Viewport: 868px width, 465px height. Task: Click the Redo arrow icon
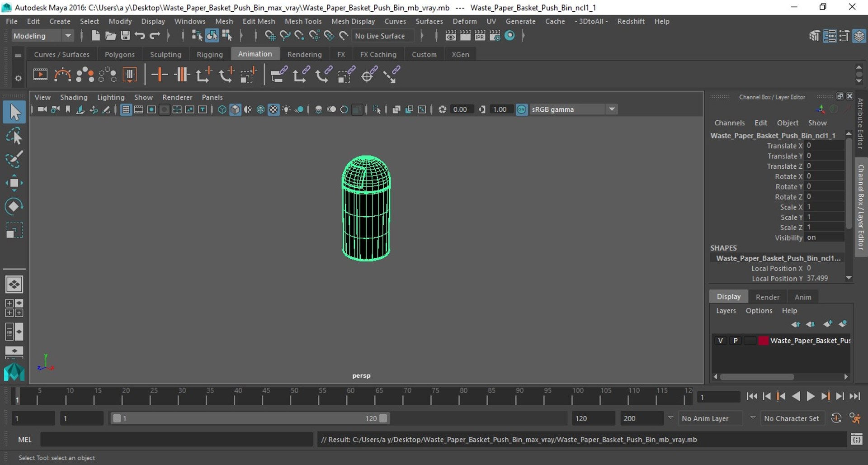tap(155, 36)
